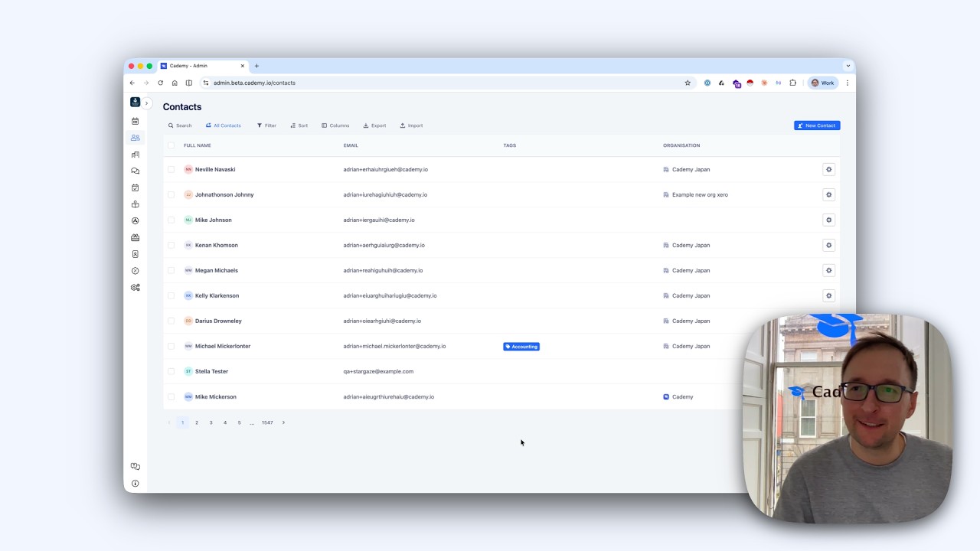Open the gift box icon in sidebar
980x551 pixels.
pos(136,204)
